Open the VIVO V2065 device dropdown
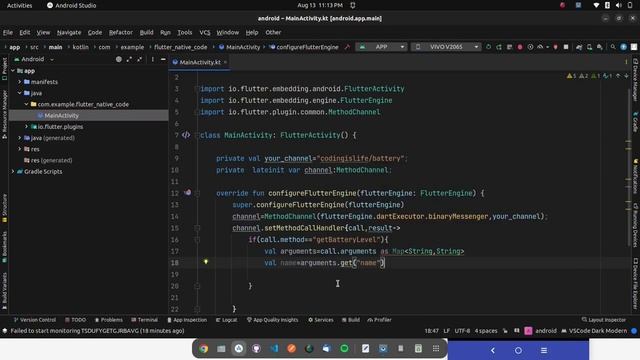The image size is (640, 360). 446,47
